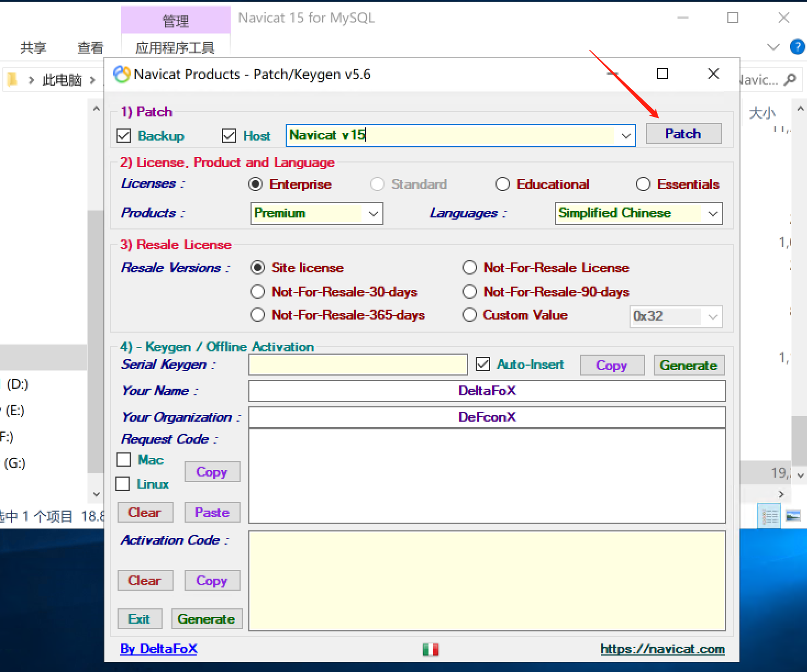Expand the Explorer ribbon chevron
This screenshot has width=807, height=672.
point(773,47)
